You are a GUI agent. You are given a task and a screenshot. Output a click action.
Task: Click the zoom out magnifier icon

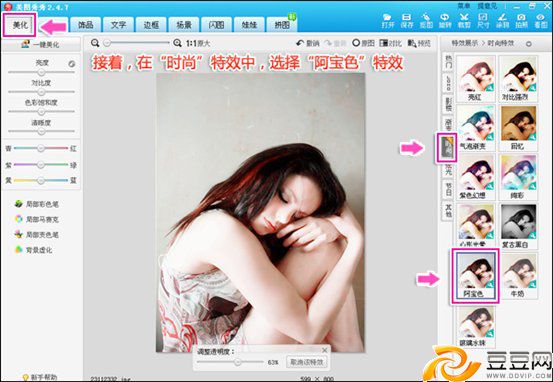click(95, 43)
